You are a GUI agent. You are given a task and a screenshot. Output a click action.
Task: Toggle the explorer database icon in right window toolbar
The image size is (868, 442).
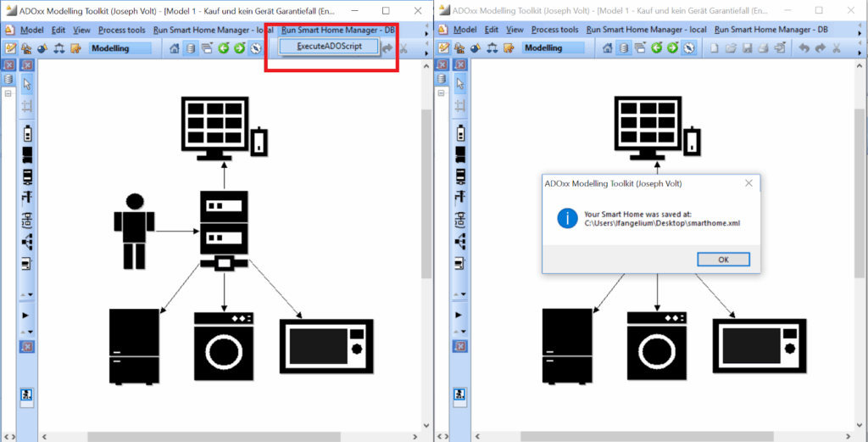(x=624, y=48)
